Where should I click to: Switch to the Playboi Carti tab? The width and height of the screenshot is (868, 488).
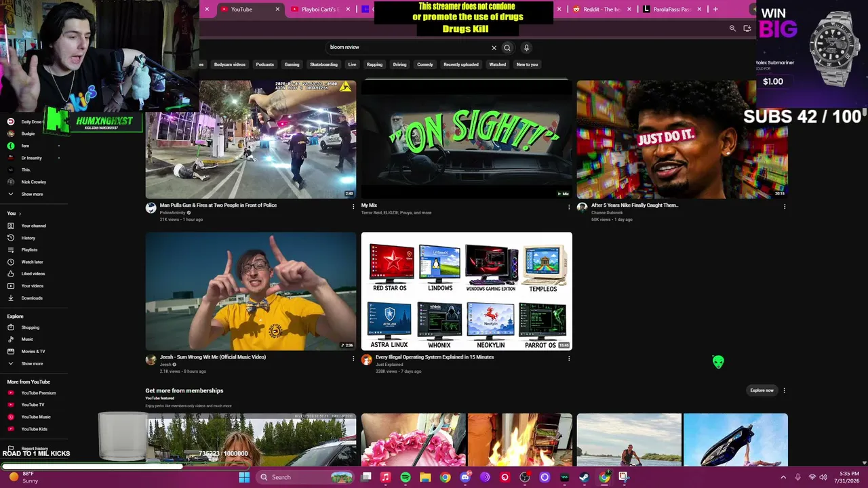click(321, 9)
